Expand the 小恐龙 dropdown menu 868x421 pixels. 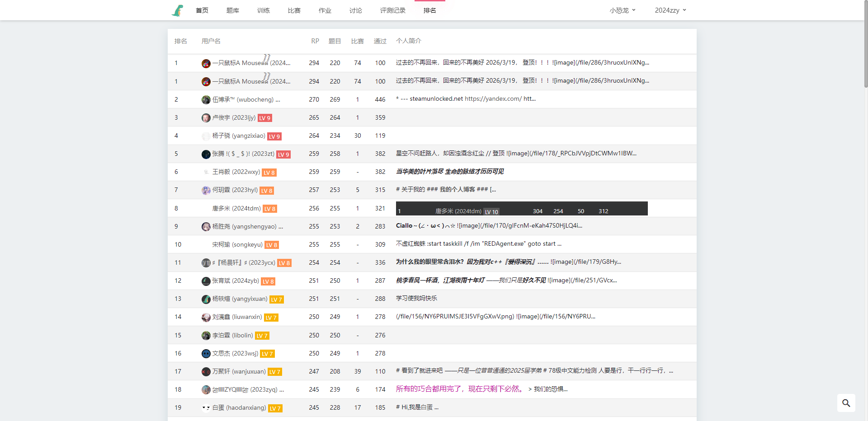tap(622, 10)
